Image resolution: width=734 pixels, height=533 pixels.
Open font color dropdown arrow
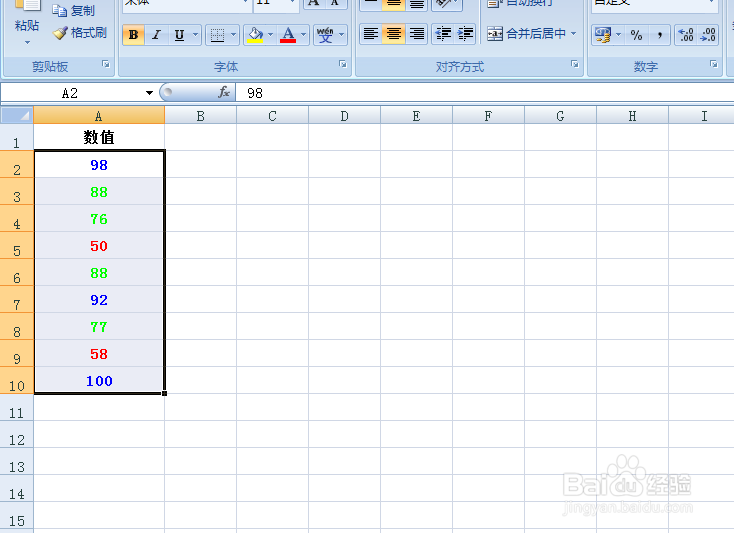(x=303, y=35)
